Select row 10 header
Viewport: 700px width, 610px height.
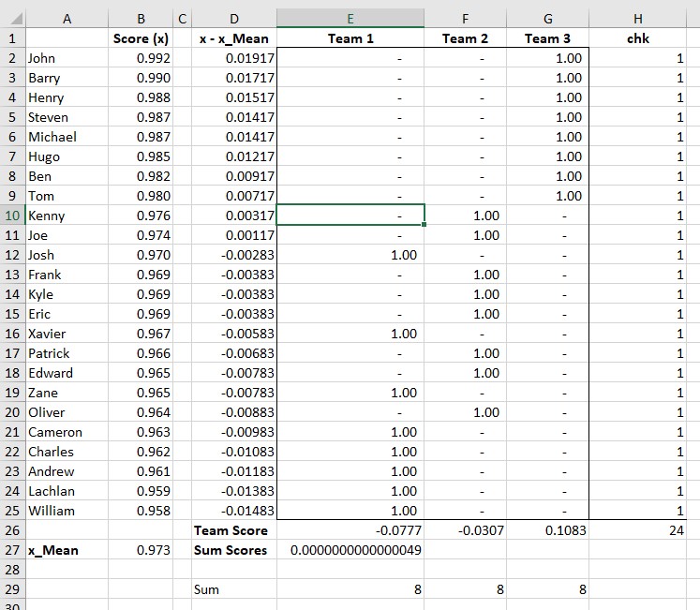(12, 216)
